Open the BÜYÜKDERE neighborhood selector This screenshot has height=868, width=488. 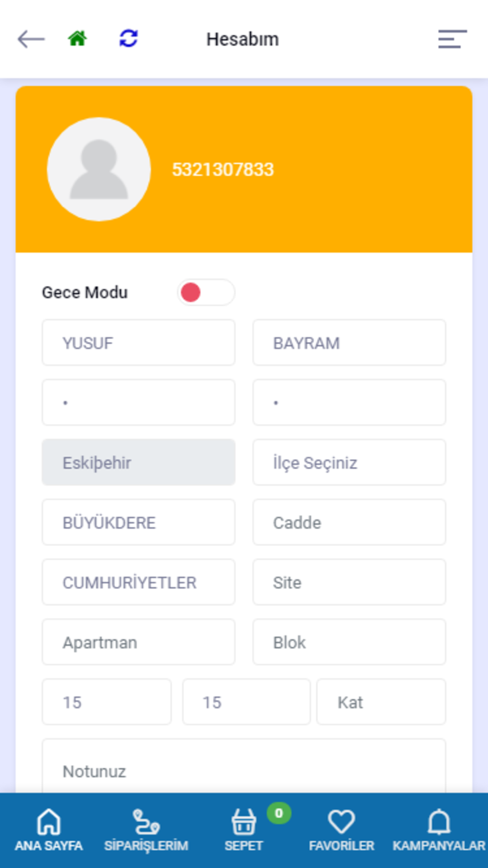(x=139, y=522)
